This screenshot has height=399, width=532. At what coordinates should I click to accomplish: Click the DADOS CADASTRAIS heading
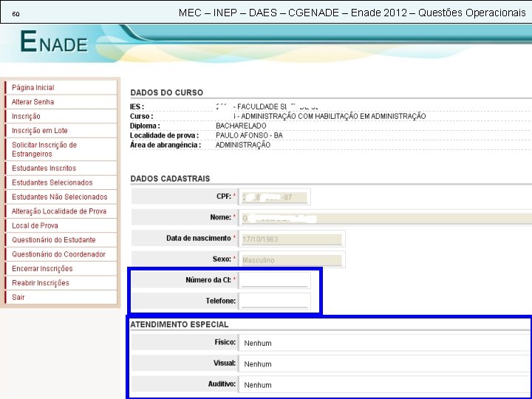(x=170, y=179)
